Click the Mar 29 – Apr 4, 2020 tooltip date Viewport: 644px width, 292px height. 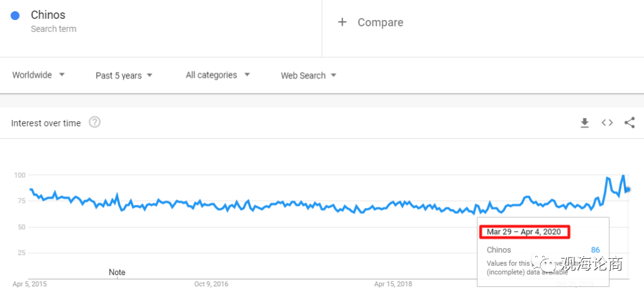[523, 232]
